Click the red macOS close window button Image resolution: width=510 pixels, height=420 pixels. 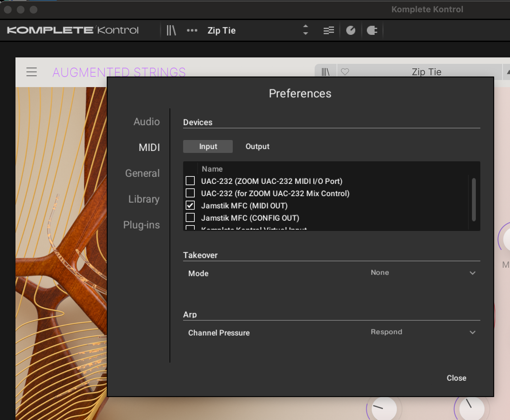8,10
